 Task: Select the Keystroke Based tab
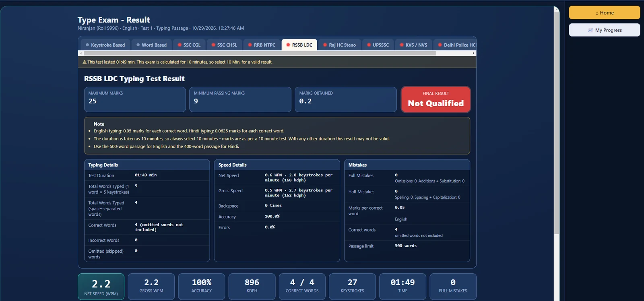pos(105,45)
